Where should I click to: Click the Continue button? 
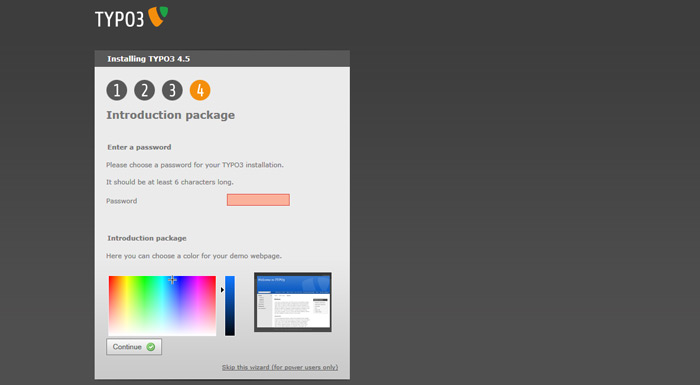tap(134, 347)
